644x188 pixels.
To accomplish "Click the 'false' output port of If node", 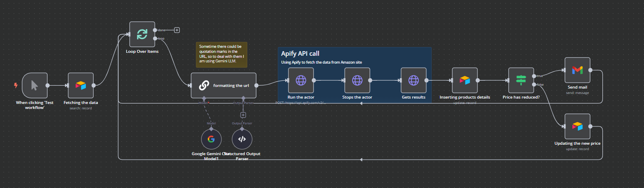I will (534, 84).
